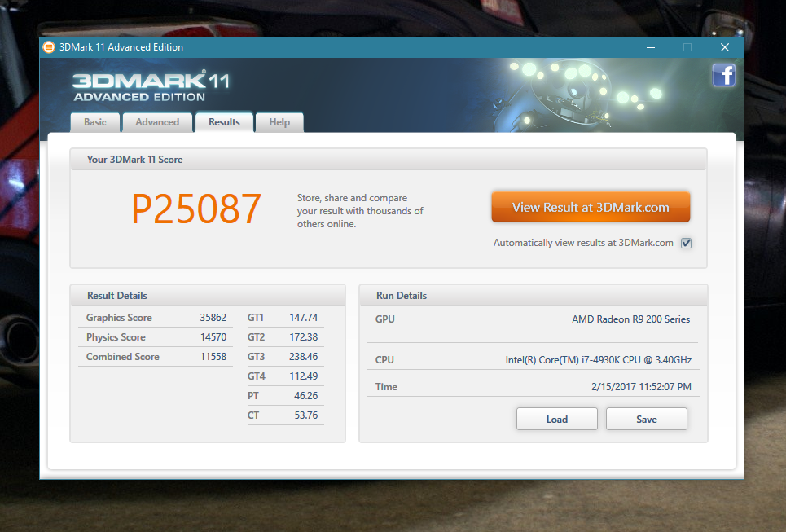Click the P25087 overall score
This screenshot has width=786, height=532.
196,209
